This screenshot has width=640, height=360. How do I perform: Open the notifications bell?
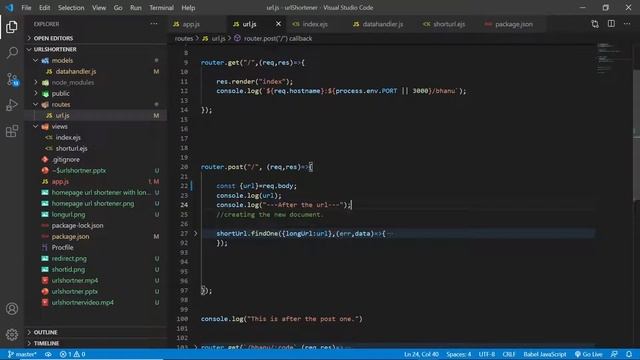[629, 354]
